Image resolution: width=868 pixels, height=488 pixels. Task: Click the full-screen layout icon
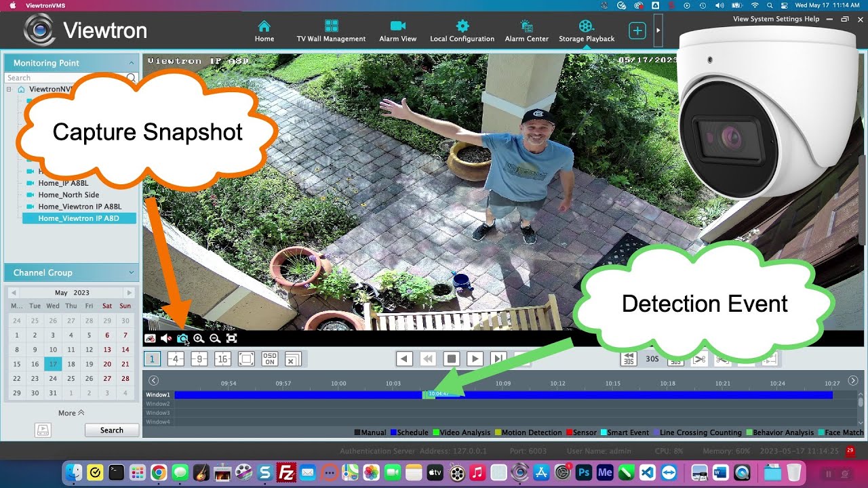coord(247,359)
